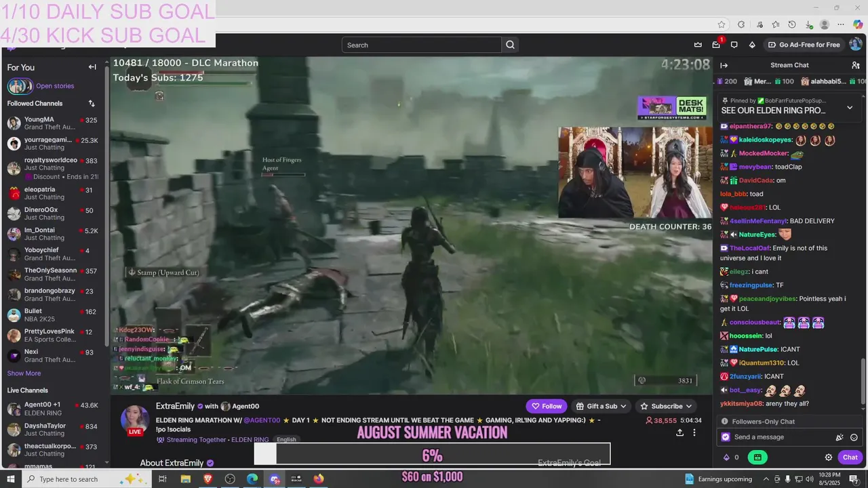Open the browser favorites list icon
Screen dimensions: 868x488
pos(775,24)
